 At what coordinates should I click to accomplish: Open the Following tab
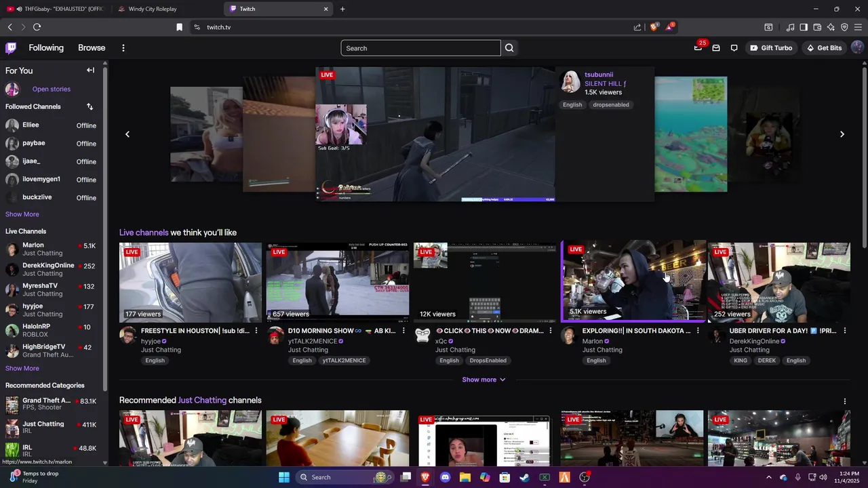pyautogui.click(x=46, y=48)
